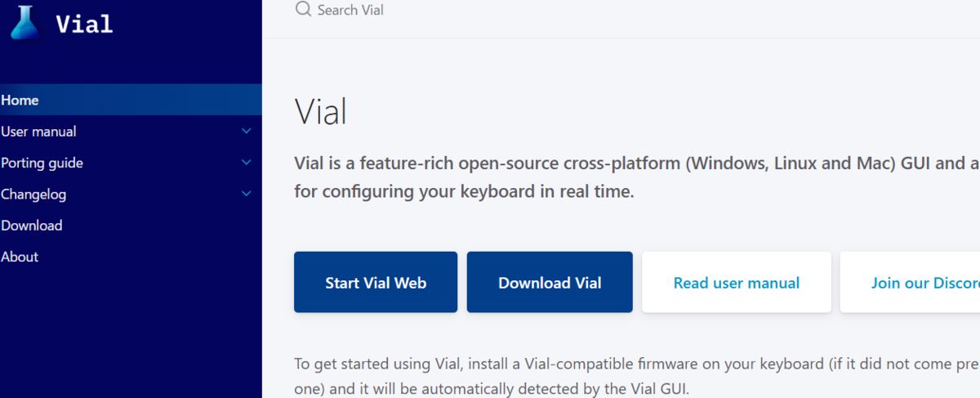Screen dimensions: 980x398
Task: Click the Vial page heading
Action: (x=321, y=110)
